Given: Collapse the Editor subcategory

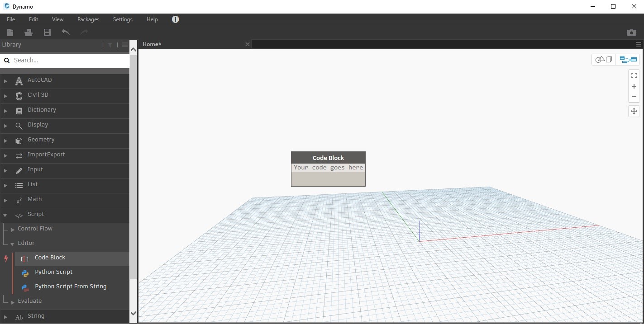Looking at the screenshot, I should pyautogui.click(x=13, y=244).
